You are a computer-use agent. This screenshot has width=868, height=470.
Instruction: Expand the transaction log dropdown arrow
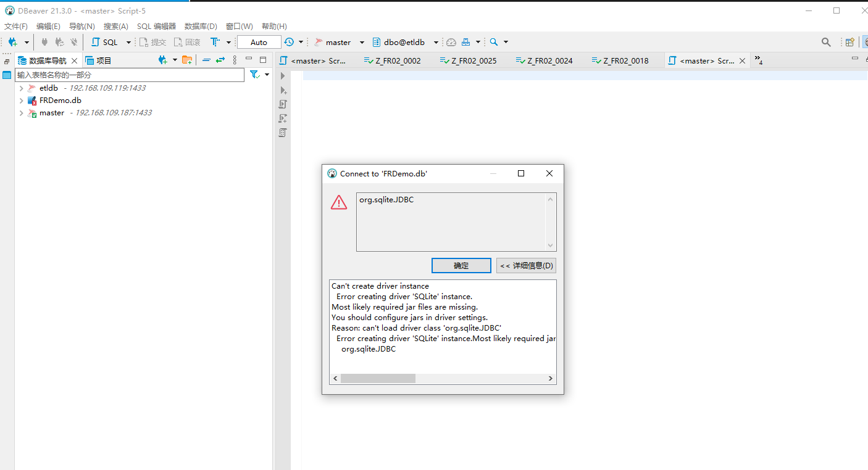[x=301, y=43]
